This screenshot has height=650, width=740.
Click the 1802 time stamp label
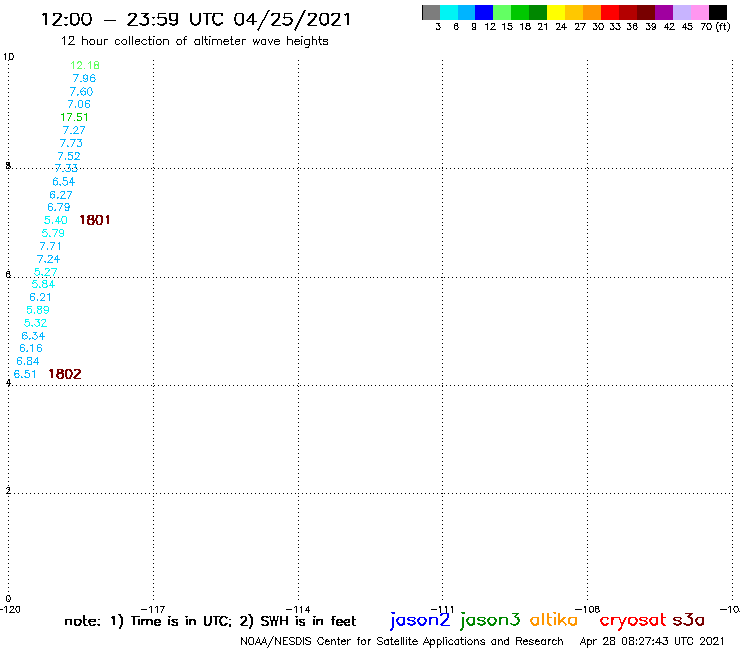[65, 374]
